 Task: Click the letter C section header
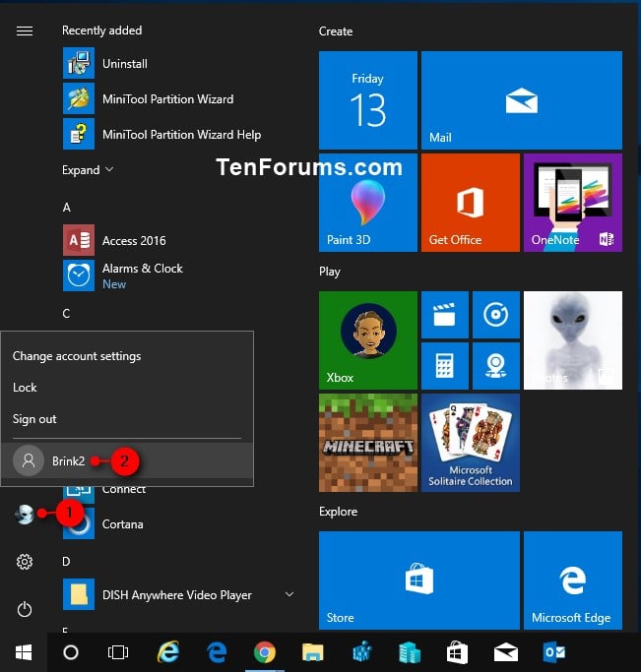[x=66, y=313]
